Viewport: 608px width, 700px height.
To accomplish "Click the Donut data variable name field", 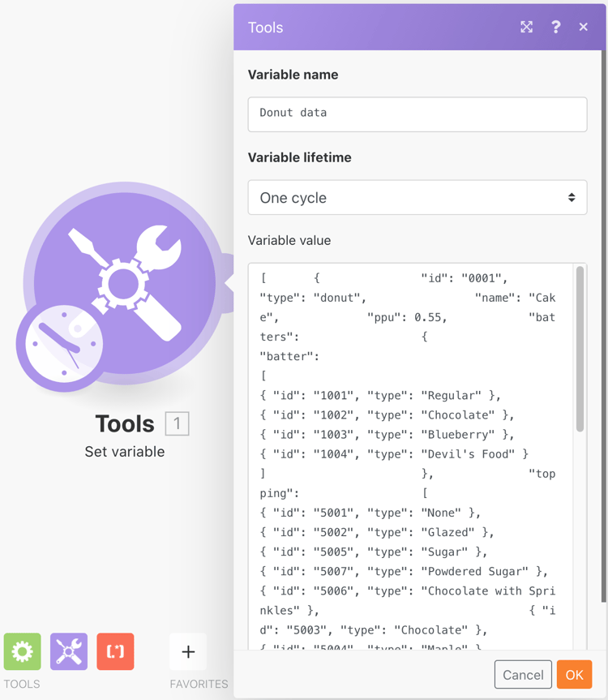I will pos(417,114).
